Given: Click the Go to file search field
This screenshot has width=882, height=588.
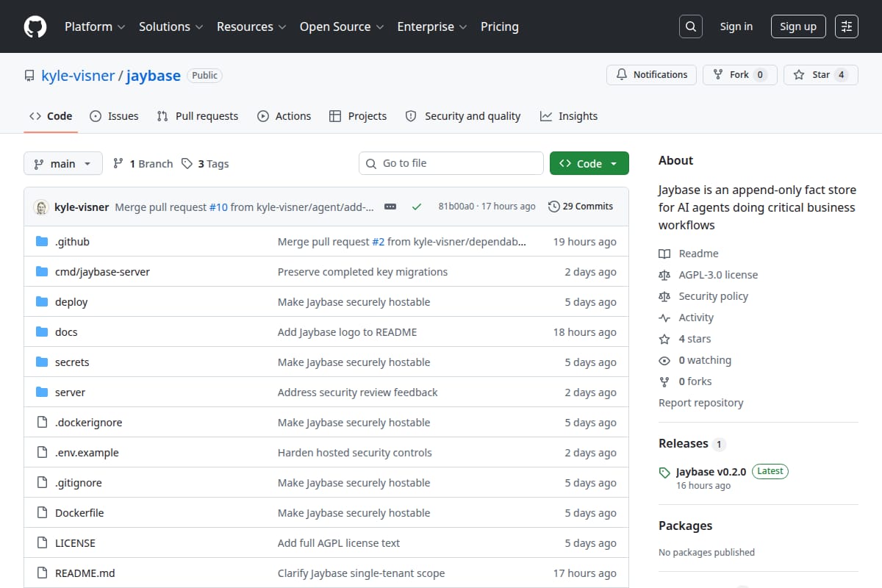Looking at the screenshot, I should tap(451, 163).
